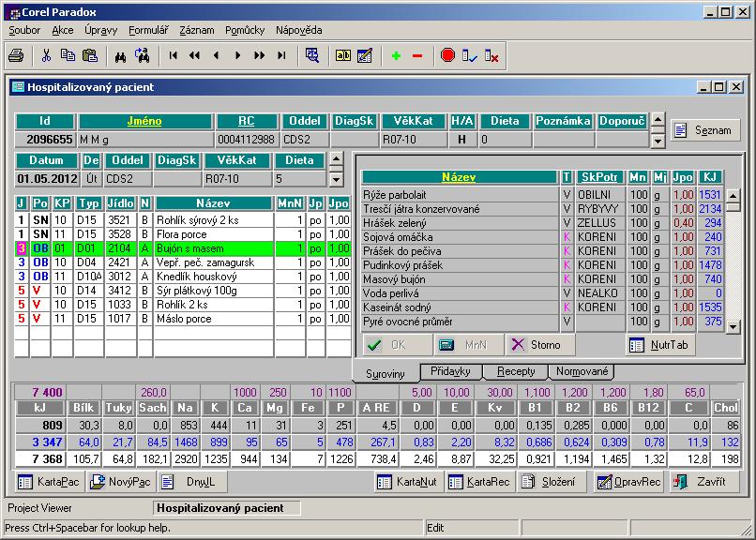The image size is (756, 540).
Task: Click the Jméno column header
Action: [145, 121]
